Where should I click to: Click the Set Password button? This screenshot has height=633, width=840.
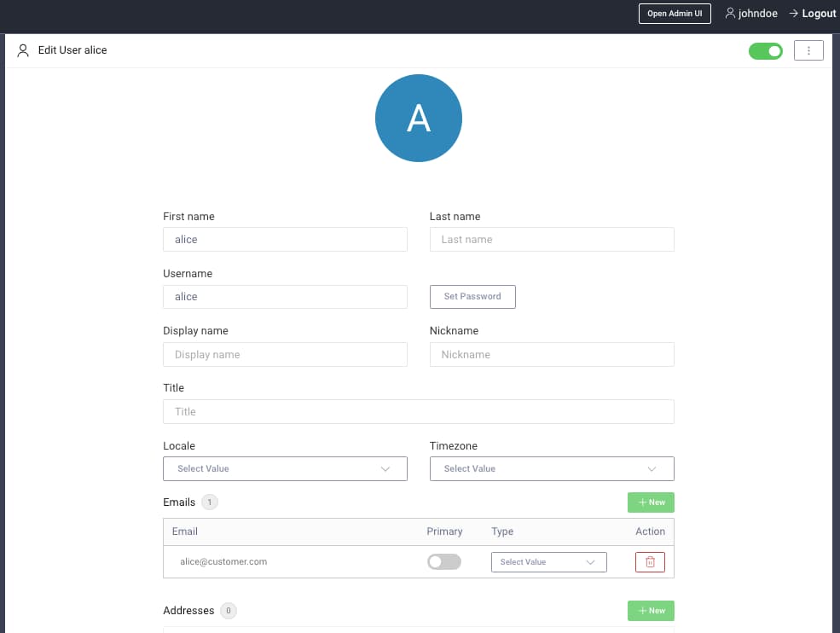click(x=472, y=297)
